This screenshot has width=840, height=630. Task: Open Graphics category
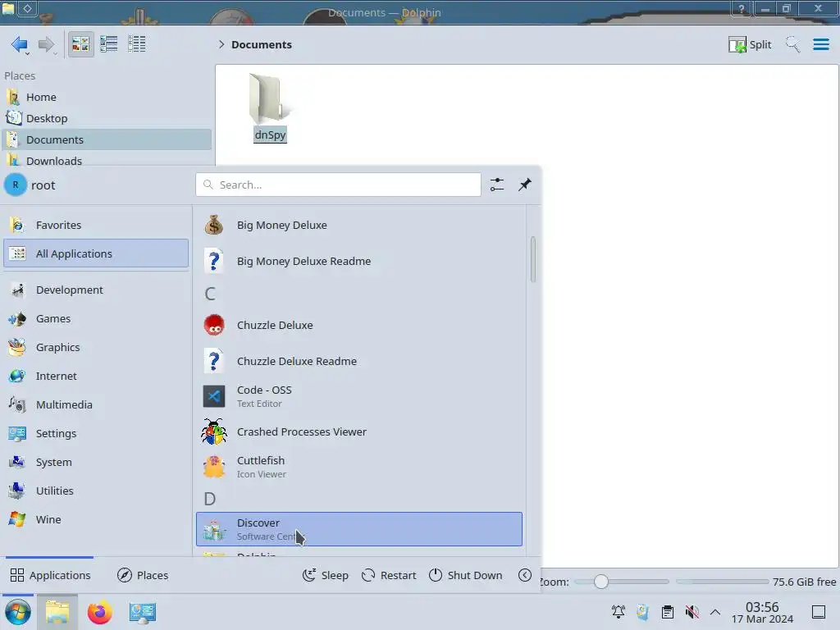96,347
